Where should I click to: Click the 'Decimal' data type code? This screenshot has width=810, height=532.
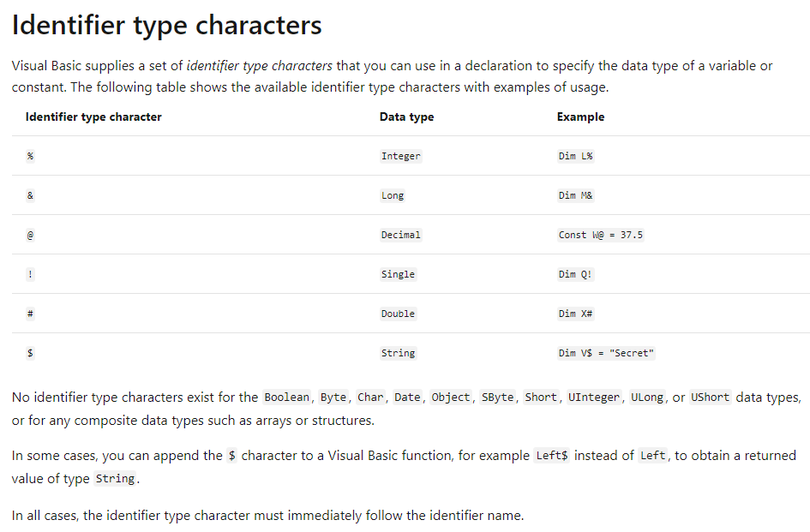click(x=401, y=235)
